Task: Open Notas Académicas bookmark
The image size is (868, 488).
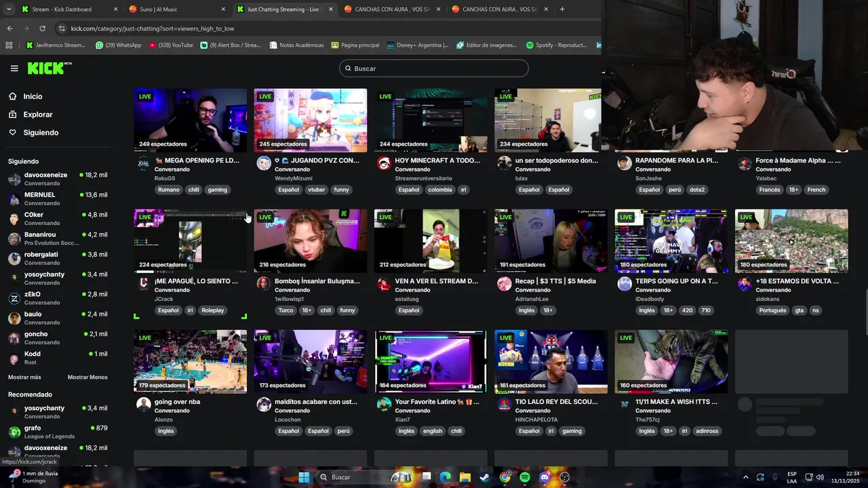Action: point(296,45)
